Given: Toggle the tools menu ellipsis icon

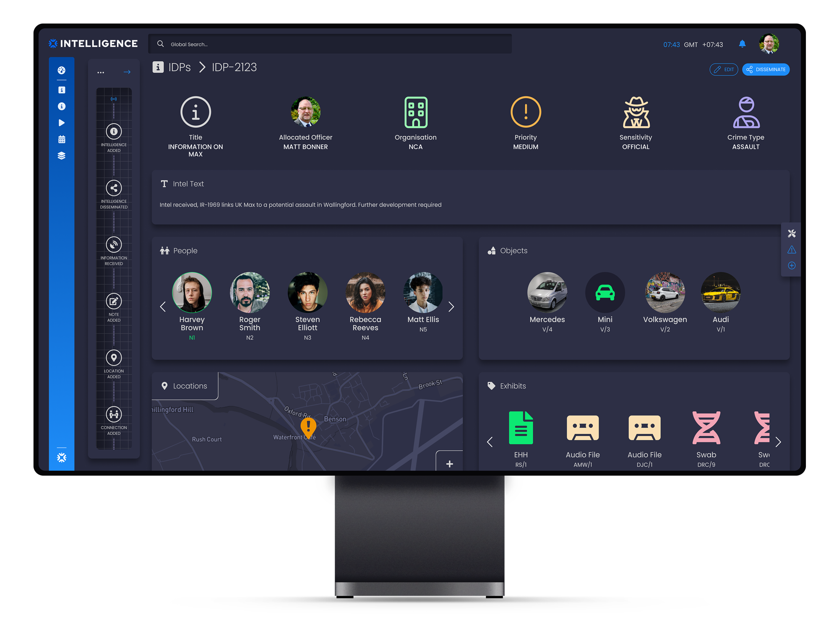Looking at the screenshot, I should [100, 73].
